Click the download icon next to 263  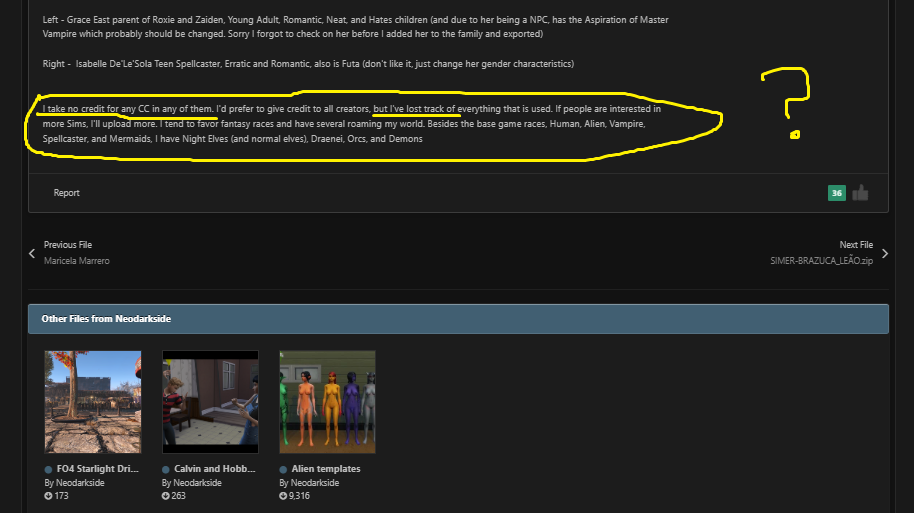pyautogui.click(x=166, y=496)
